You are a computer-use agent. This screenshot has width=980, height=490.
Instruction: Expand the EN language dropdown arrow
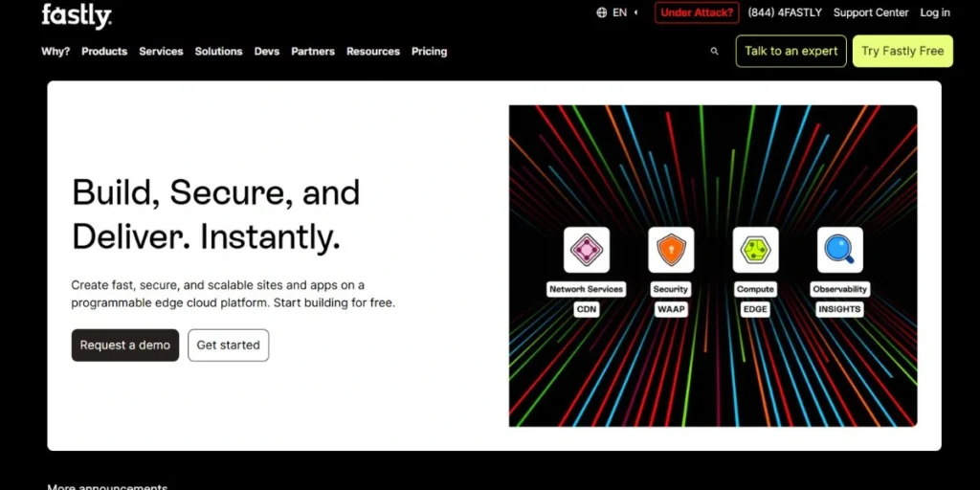point(635,12)
